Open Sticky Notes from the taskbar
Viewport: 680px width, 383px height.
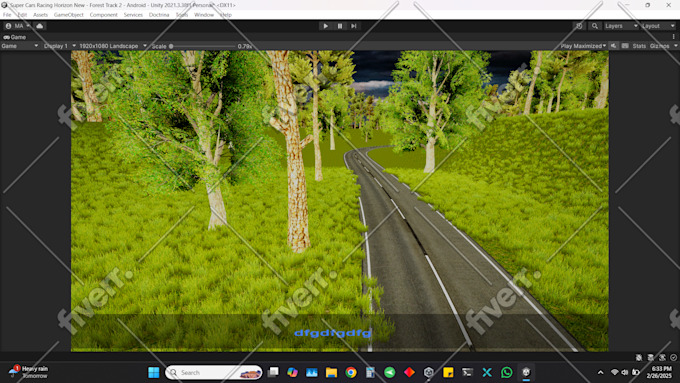tap(448, 372)
